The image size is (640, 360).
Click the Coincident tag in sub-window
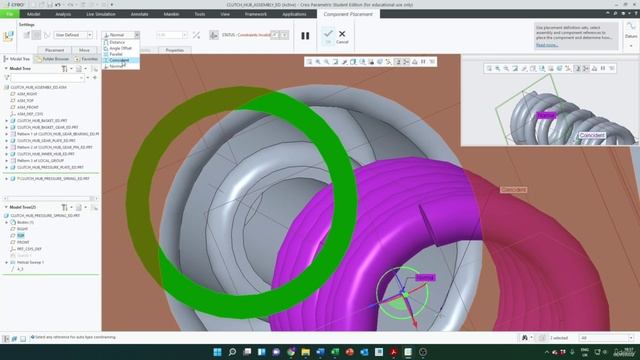(x=592, y=135)
